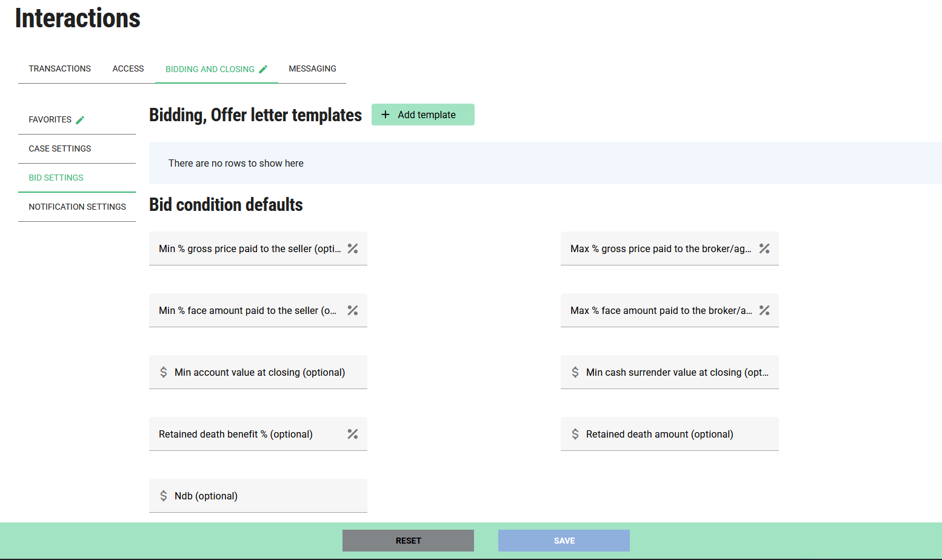The image size is (942, 560).
Task: Click dollar icon in Min account value field
Action: 164,372
